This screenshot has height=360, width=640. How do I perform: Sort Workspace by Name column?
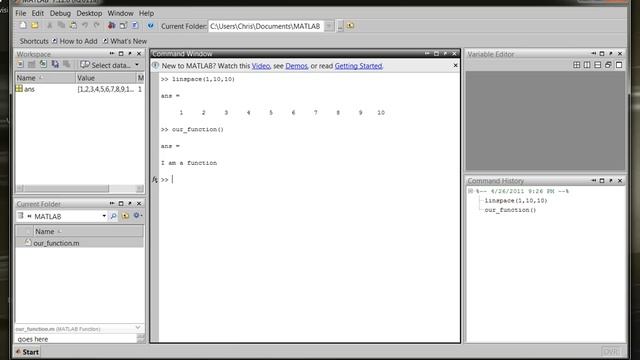point(45,78)
